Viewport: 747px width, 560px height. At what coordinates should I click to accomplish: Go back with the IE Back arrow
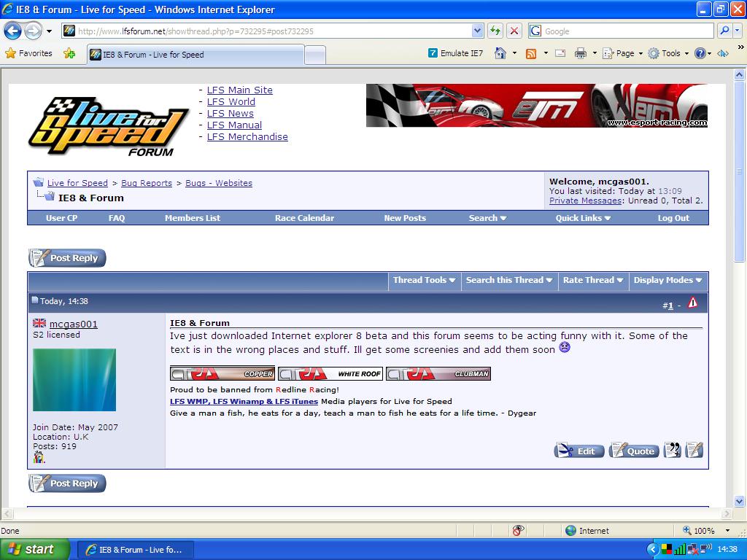(x=12, y=31)
